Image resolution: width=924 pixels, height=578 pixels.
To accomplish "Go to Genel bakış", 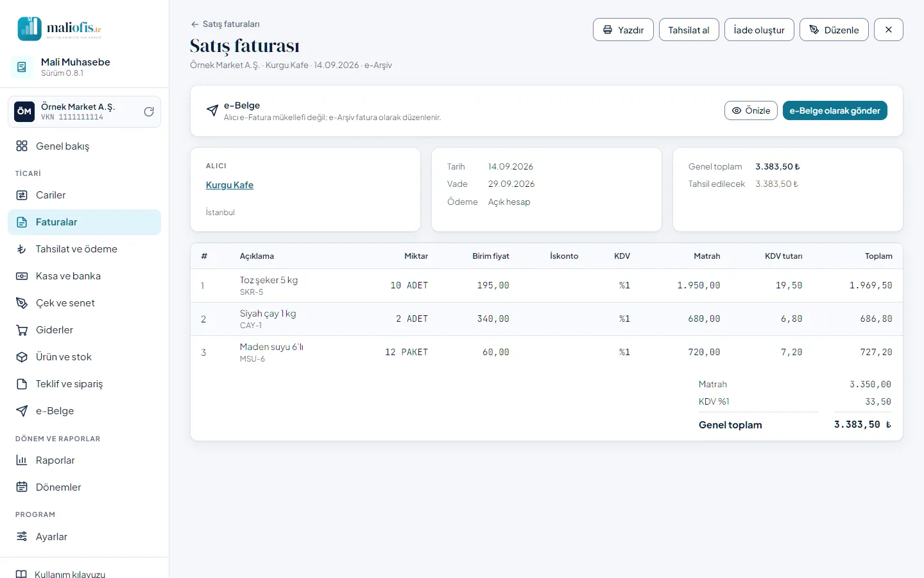I will tap(84, 146).
